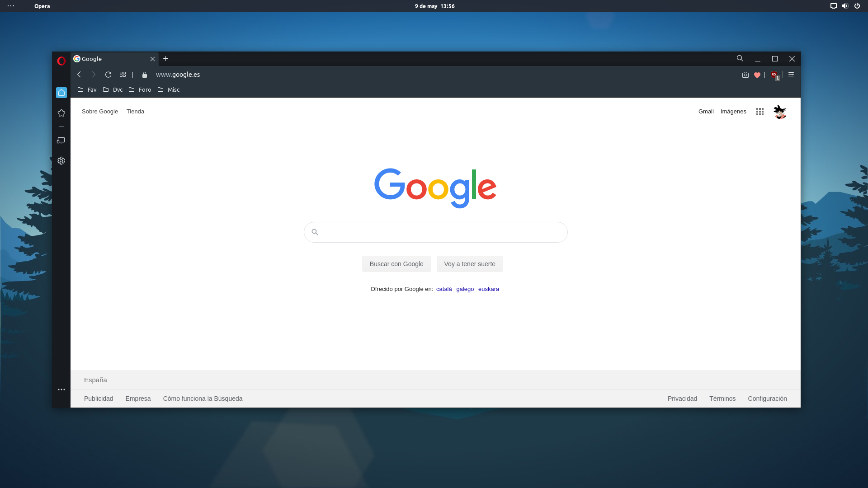Open the Google apps grid
The height and width of the screenshot is (488, 868).
760,112
